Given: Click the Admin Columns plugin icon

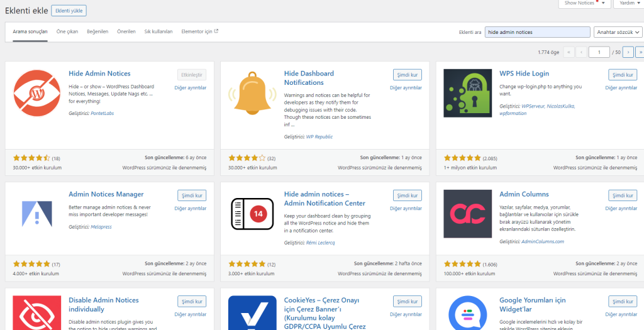Looking at the screenshot, I should click(467, 214).
